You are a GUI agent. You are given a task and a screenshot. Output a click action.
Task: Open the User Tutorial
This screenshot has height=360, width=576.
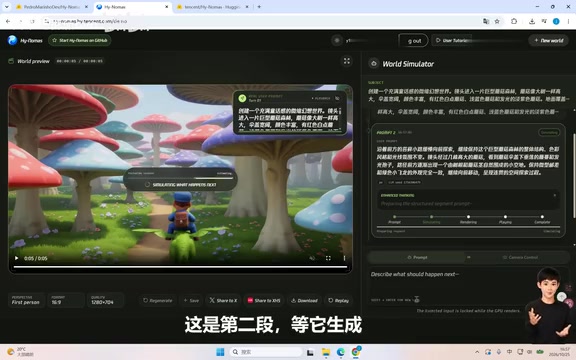[453, 40]
